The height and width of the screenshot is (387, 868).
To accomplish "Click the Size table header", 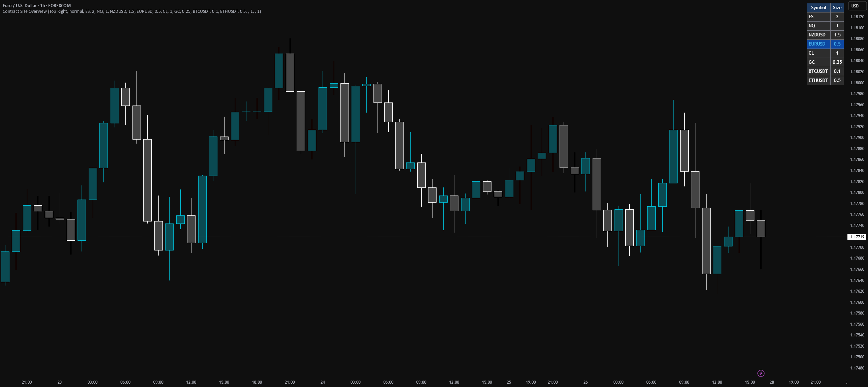I will pos(837,7).
